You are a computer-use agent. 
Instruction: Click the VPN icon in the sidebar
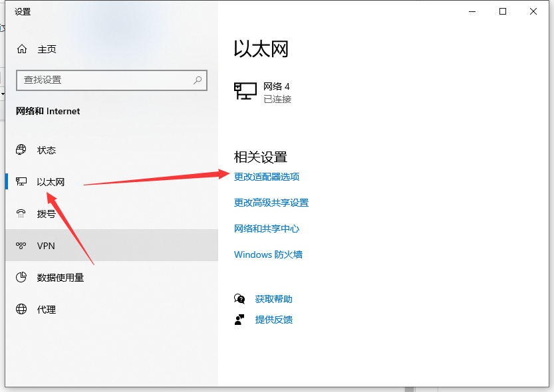pos(21,245)
